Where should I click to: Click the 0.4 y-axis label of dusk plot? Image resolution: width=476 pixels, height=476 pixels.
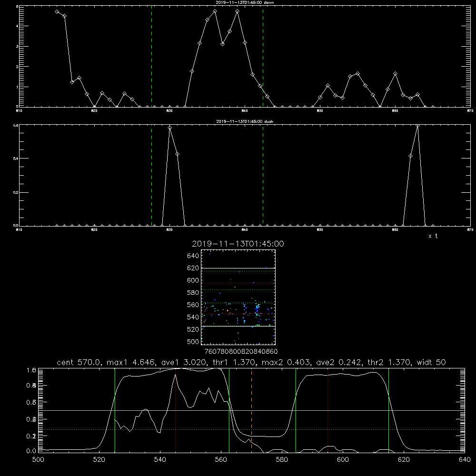[15, 159]
